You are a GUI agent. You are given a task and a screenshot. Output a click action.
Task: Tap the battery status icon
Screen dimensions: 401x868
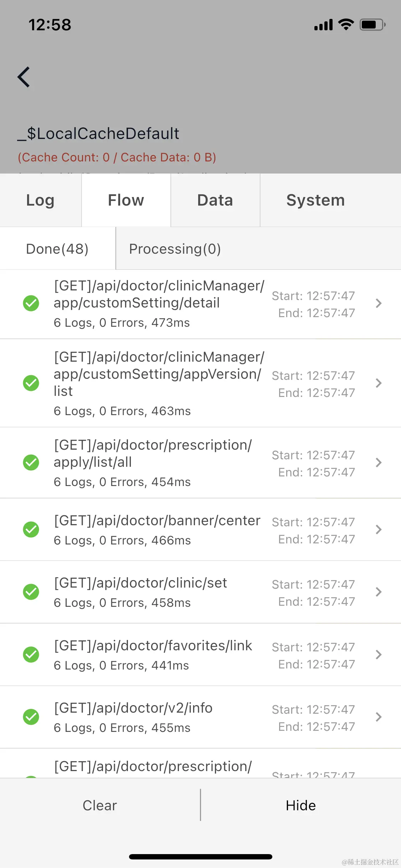[x=372, y=25]
